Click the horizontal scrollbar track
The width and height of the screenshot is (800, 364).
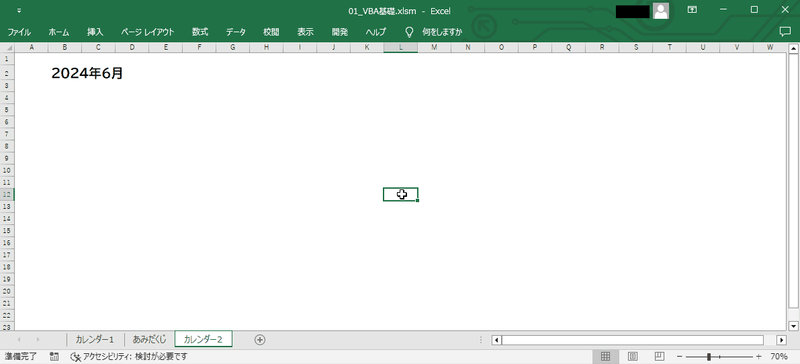click(633, 340)
